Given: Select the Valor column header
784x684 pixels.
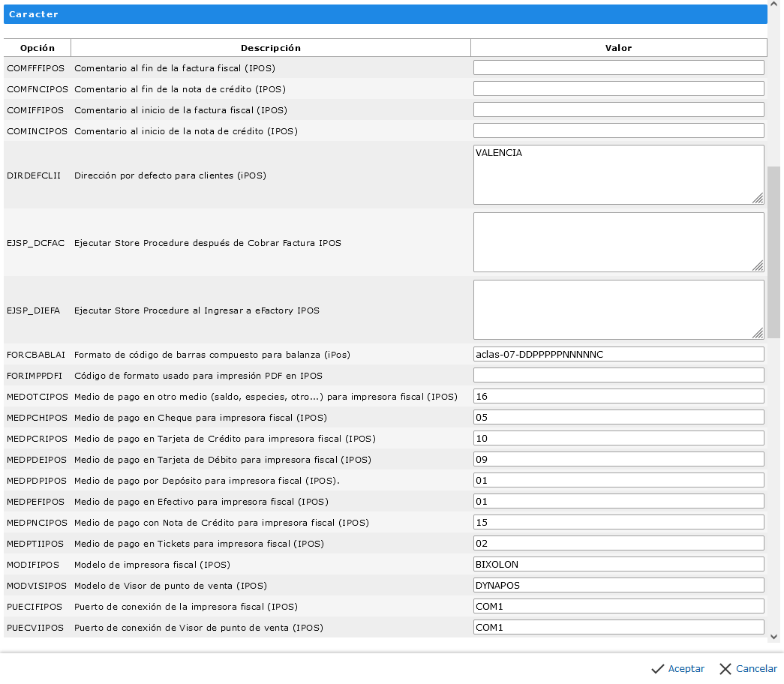Looking at the screenshot, I should pyautogui.click(x=618, y=48).
